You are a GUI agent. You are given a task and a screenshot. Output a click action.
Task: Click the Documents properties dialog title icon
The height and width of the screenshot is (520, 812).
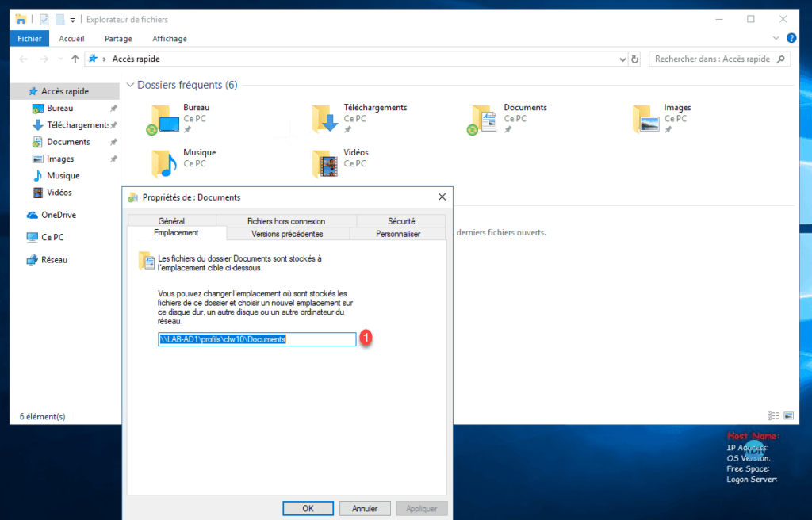pyautogui.click(x=133, y=197)
